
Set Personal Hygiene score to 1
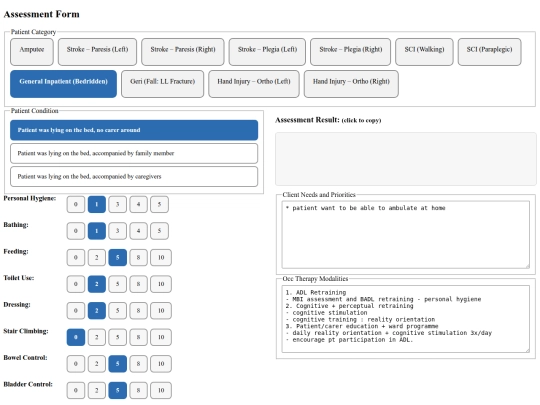tap(97, 205)
